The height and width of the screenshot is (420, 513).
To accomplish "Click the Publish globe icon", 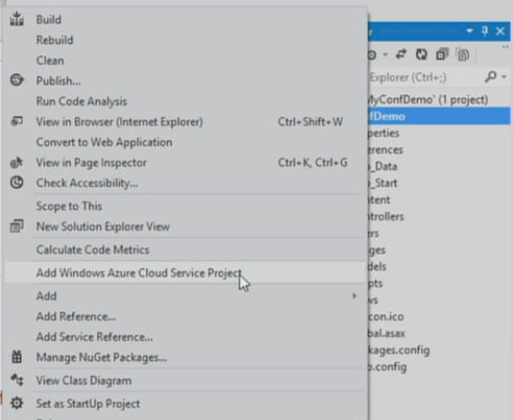I will (x=17, y=80).
